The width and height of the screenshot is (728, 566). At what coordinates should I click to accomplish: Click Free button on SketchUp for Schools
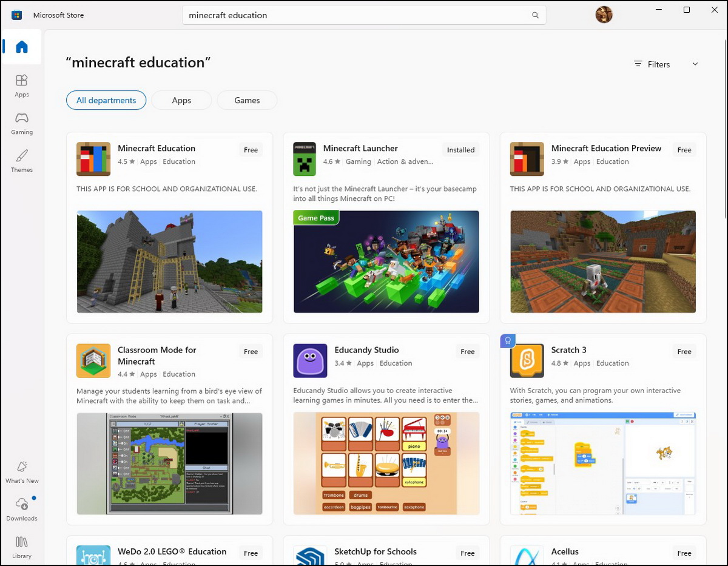[x=468, y=553]
